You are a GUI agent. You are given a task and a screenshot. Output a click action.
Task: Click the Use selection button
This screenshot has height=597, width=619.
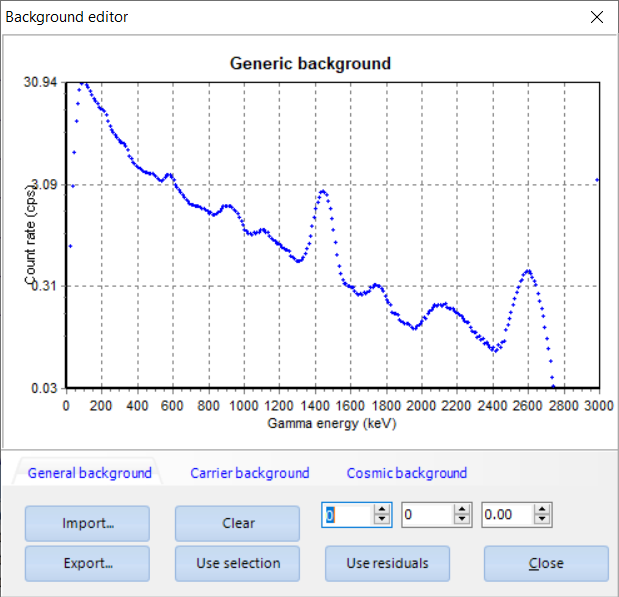click(237, 563)
